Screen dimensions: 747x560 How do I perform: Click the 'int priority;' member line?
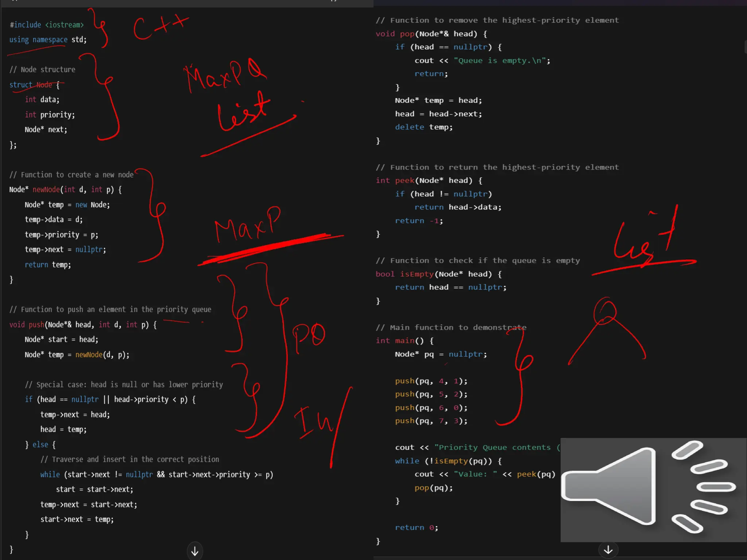(x=50, y=115)
